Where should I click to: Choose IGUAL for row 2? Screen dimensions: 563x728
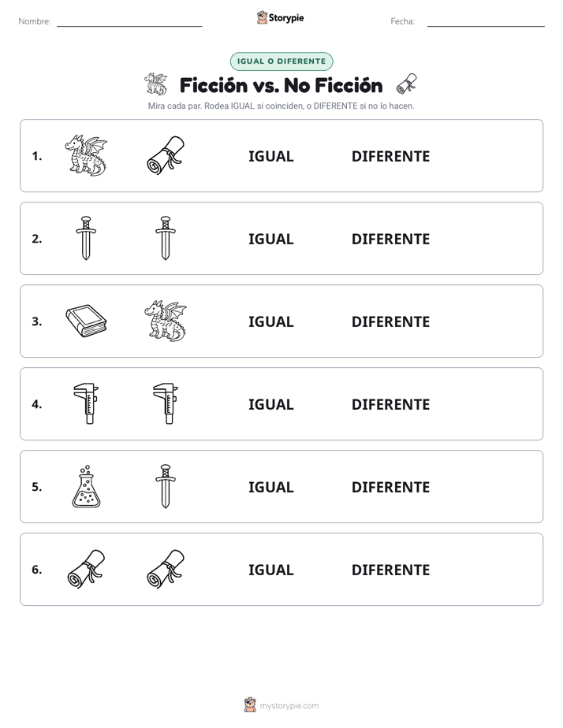[270, 239]
